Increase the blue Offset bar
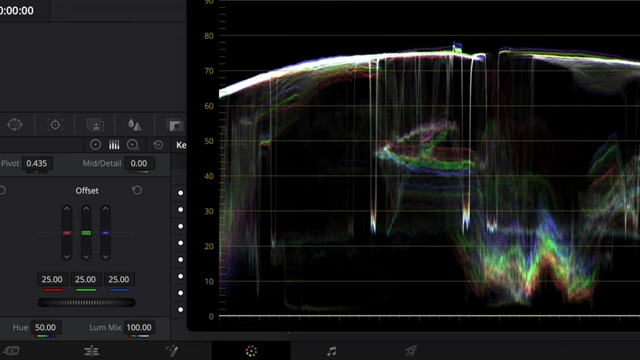This screenshot has width=640, height=360. 105,209
